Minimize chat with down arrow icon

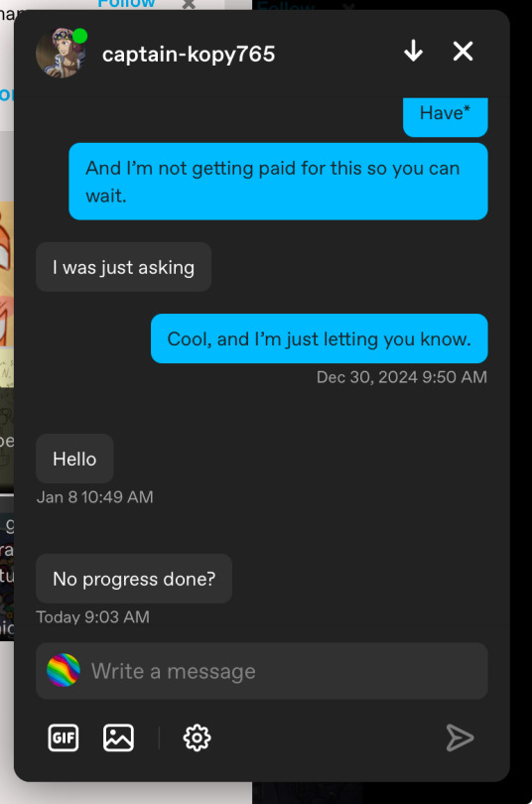[x=413, y=52]
